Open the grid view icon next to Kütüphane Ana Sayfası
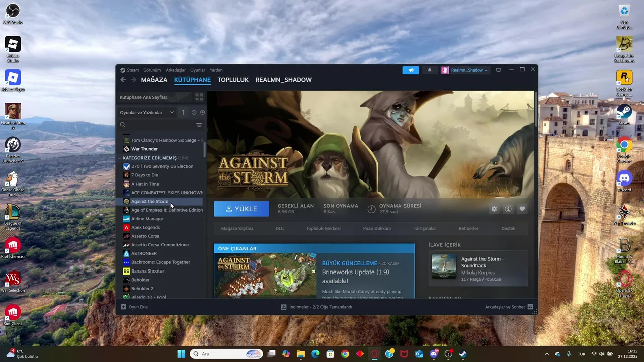The image size is (644, 362). pos(199,97)
